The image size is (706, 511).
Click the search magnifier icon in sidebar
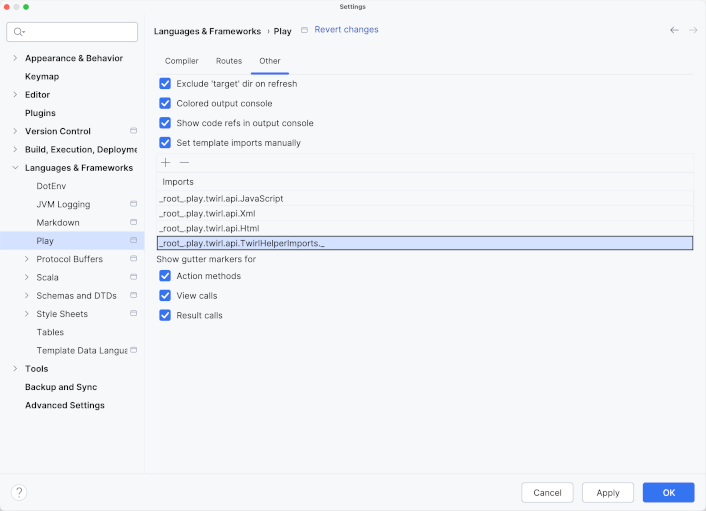[x=19, y=32]
